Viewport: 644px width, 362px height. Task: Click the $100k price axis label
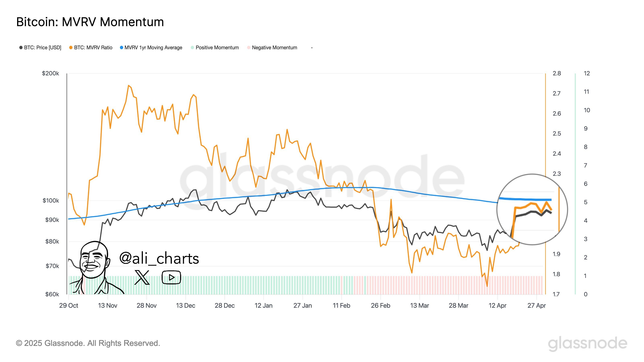(51, 201)
